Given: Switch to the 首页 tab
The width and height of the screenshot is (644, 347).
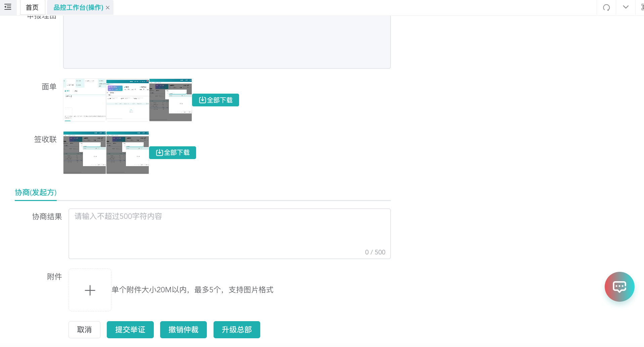Looking at the screenshot, I should [x=32, y=7].
